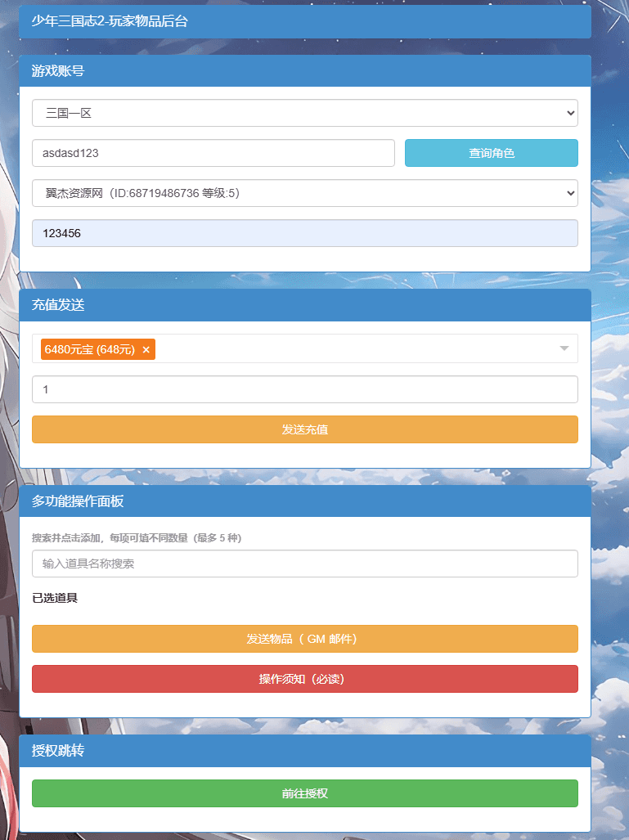Image resolution: width=629 pixels, height=840 pixels.
Task: Click the green 前往授权 button
Action: click(x=305, y=793)
